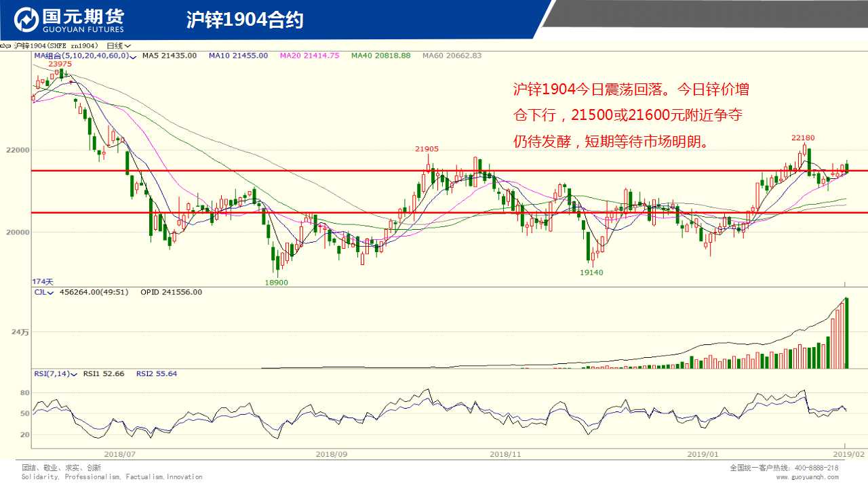
Task: Expand the MA组合(5,10,20,40,60,0) indicator dropdown
Action: tap(133, 56)
